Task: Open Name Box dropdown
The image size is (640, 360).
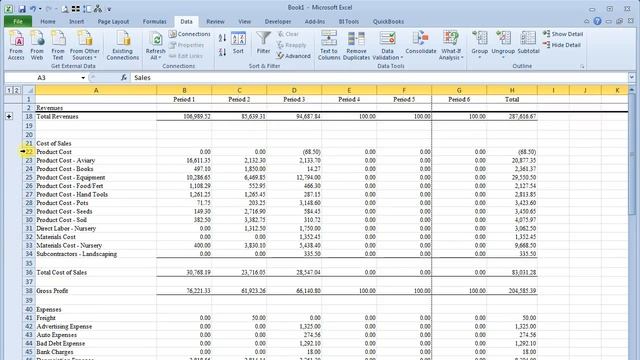Action: [x=83, y=78]
